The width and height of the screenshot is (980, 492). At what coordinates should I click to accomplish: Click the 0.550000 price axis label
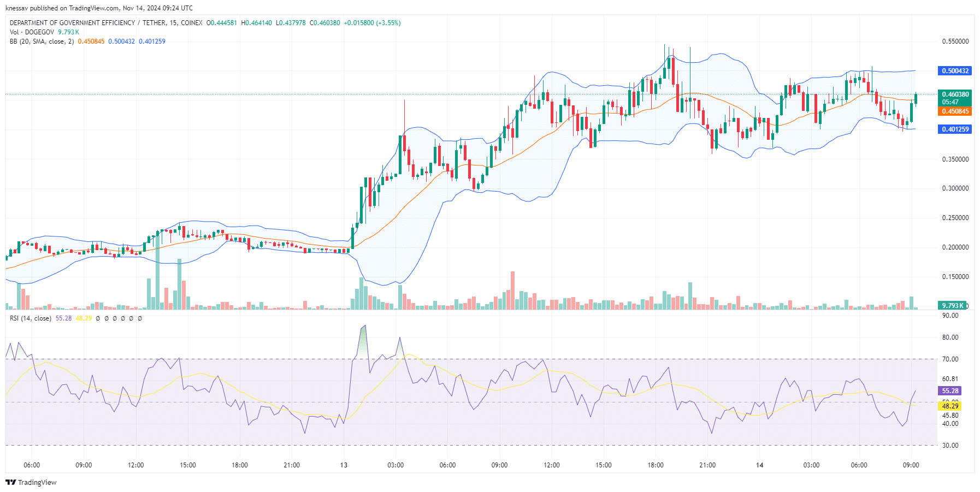[x=955, y=42]
